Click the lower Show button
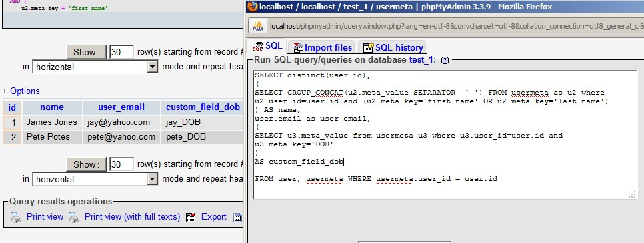The width and height of the screenshot is (644, 243). (86, 164)
